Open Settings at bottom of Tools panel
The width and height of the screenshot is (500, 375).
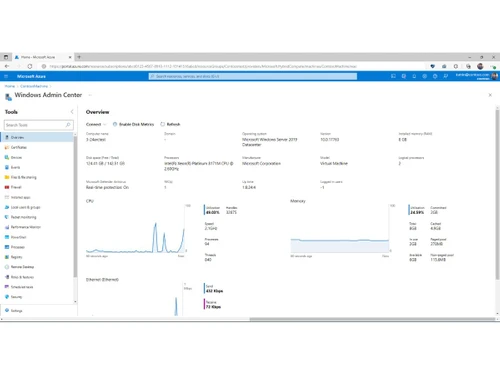click(14, 310)
